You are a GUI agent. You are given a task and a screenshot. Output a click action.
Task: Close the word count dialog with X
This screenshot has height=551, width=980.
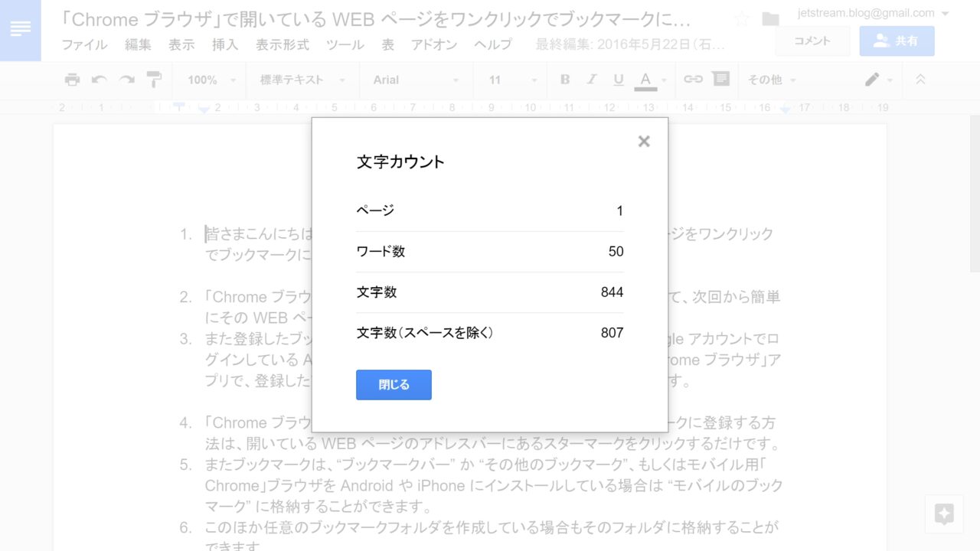click(x=644, y=142)
